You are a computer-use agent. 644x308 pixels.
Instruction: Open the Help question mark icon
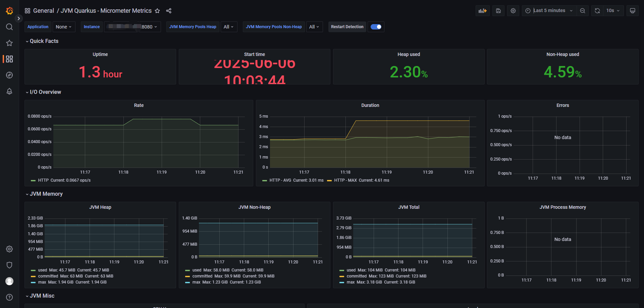coord(9,297)
